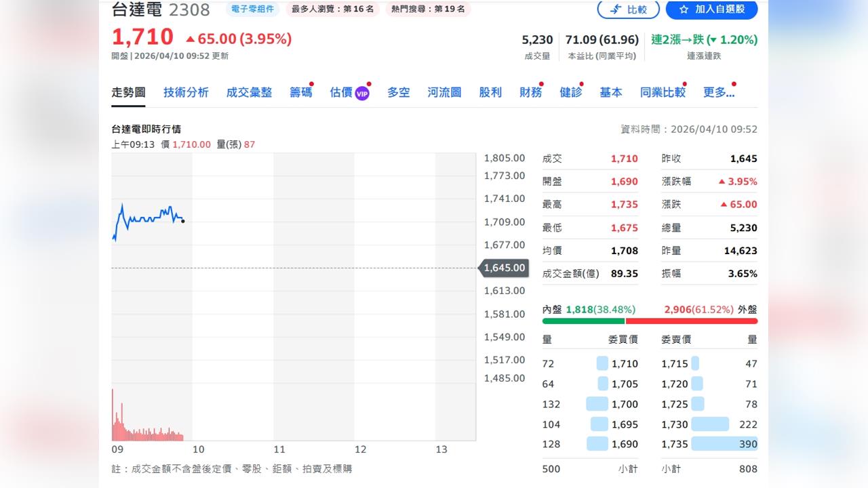Click the 熱門搜尋 ranking badge
This screenshot has width=868, height=488.
pyautogui.click(x=428, y=9)
